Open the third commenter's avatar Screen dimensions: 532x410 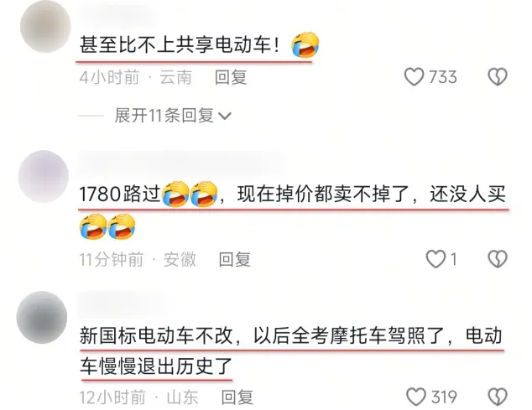[x=42, y=317]
